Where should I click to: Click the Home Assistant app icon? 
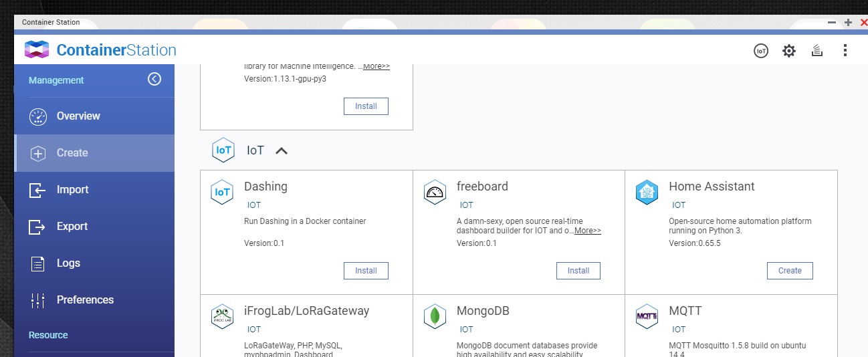pyautogui.click(x=647, y=193)
